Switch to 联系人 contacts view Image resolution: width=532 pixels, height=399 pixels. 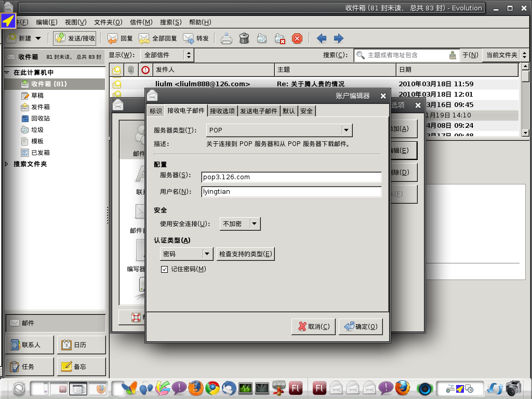click(x=30, y=345)
